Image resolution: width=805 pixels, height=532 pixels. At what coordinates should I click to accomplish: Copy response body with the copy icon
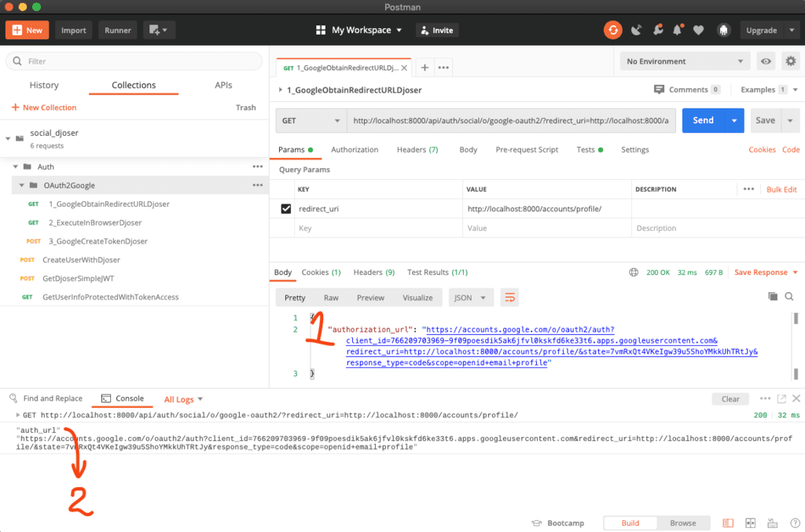(773, 296)
